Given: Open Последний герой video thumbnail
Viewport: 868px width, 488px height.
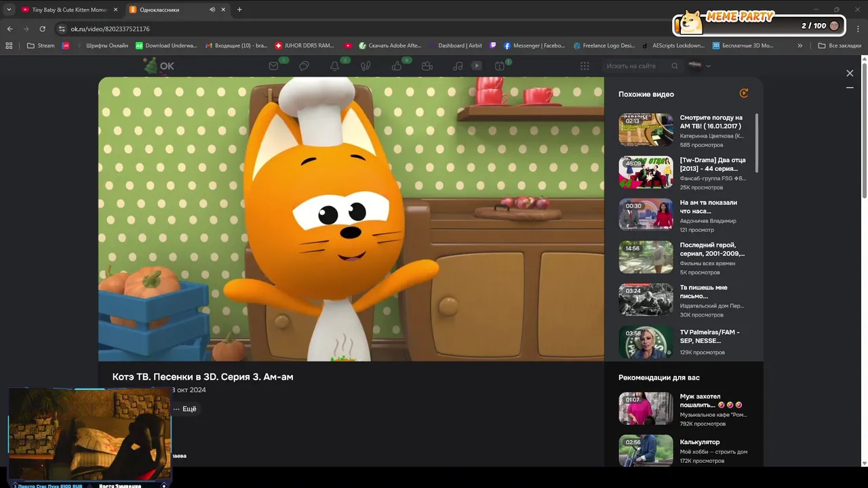Looking at the screenshot, I should (x=646, y=257).
